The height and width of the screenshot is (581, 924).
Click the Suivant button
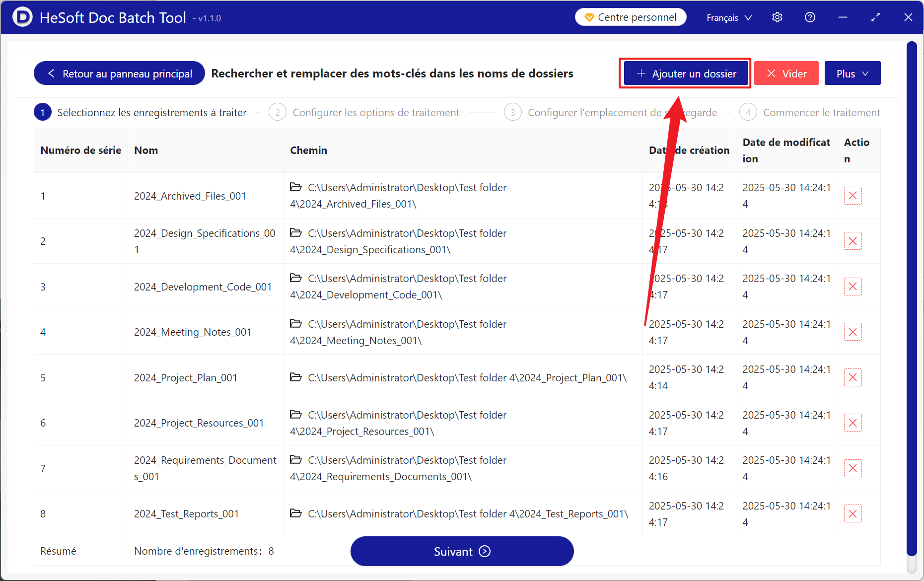click(x=462, y=551)
